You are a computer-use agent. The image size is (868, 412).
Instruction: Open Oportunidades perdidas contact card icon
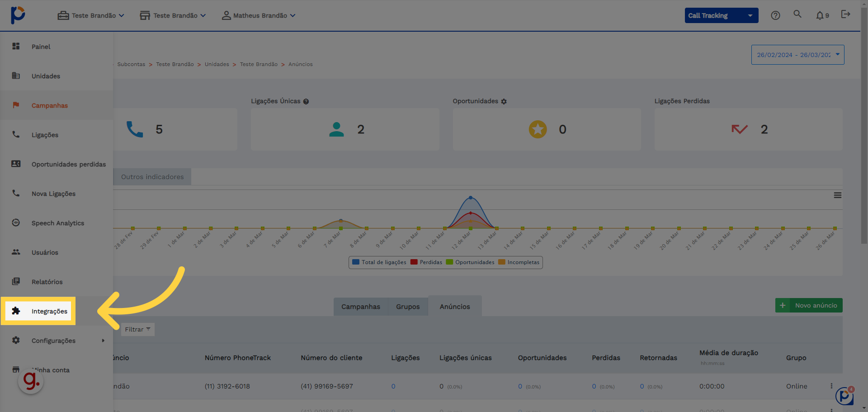click(x=16, y=164)
